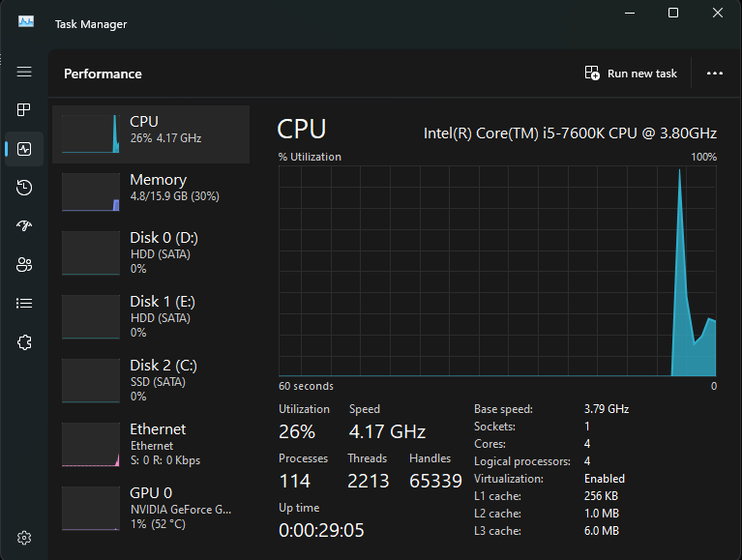Open the Startup apps page icon
This screenshot has height=560, width=742.
24,226
